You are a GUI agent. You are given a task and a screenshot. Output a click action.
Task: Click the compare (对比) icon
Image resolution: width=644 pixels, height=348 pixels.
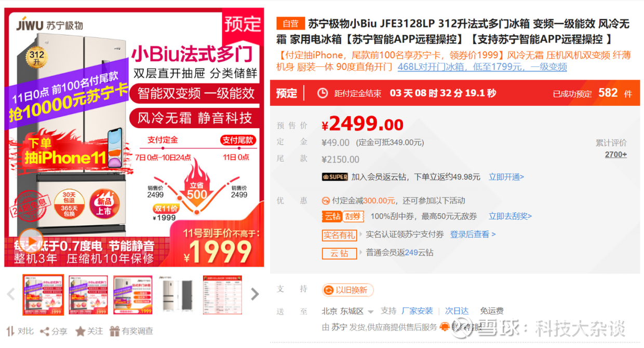coord(11,331)
